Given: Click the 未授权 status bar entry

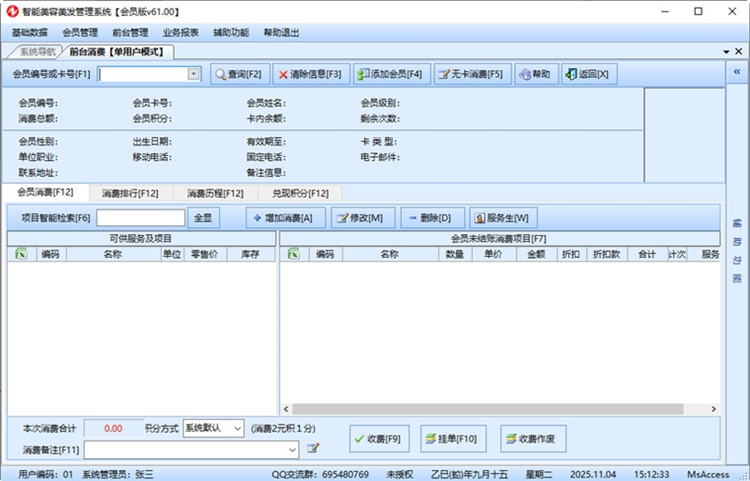Looking at the screenshot, I should point(400,474).
